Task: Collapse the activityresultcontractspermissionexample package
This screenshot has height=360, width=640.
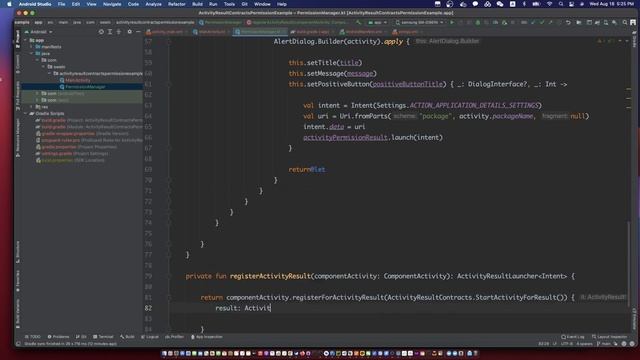Action: [49, 73]
